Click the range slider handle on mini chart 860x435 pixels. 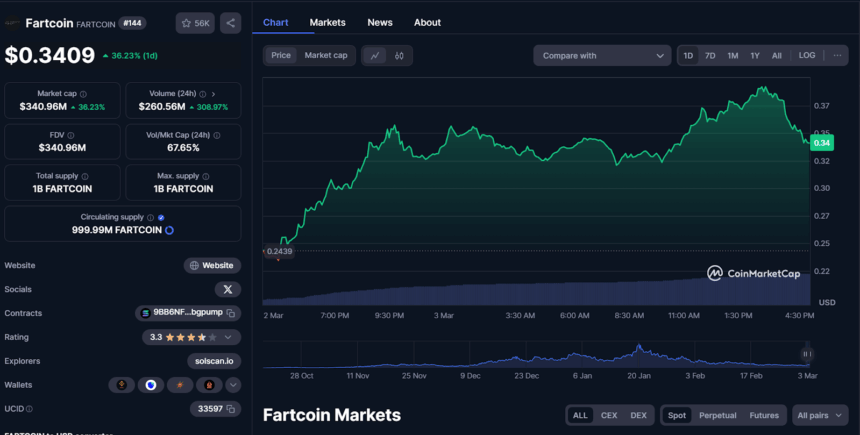pyautogui.click(x=806, y=354)
